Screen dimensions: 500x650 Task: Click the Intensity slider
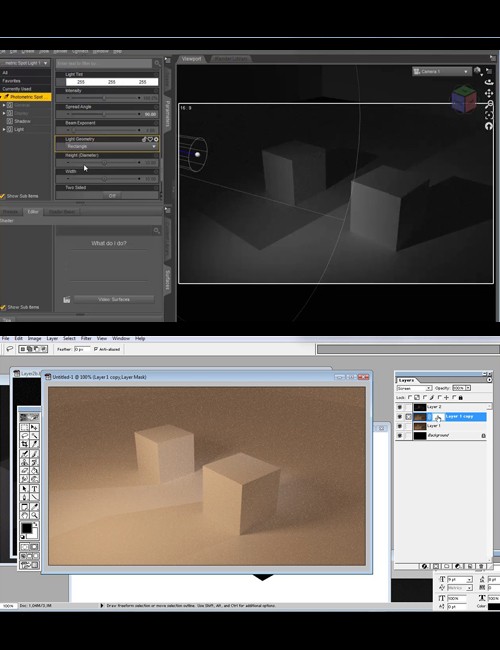(104, 98)
